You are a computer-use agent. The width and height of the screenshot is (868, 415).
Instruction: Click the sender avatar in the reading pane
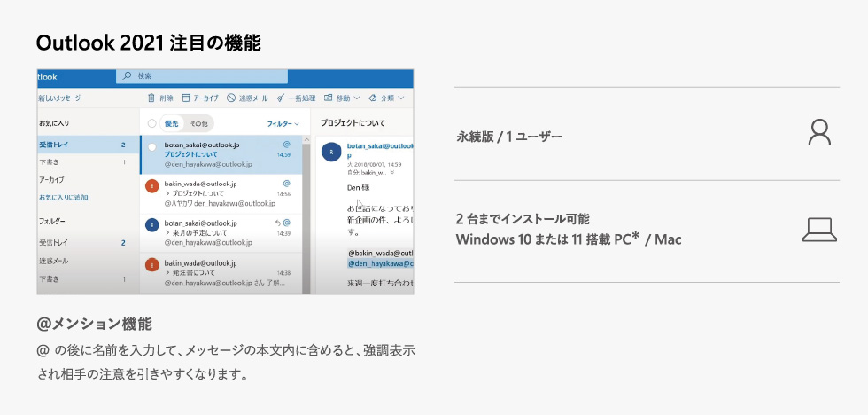coord(331,152)
